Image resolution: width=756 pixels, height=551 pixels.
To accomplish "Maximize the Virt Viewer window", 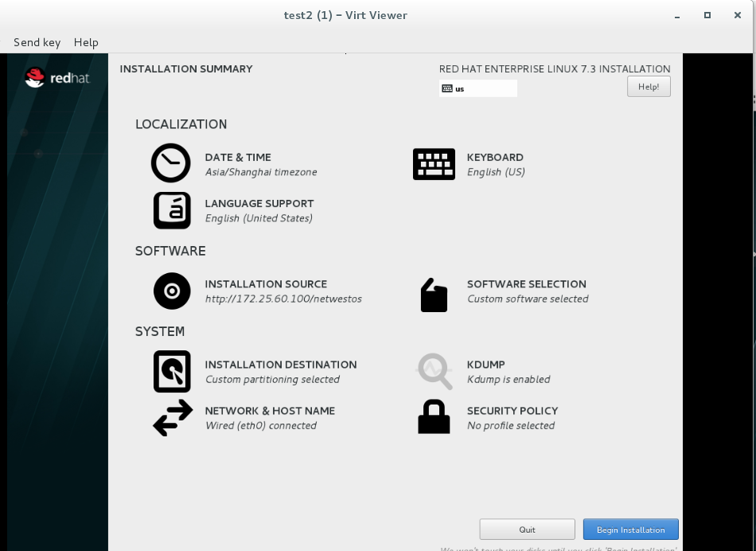I will 707,15.
